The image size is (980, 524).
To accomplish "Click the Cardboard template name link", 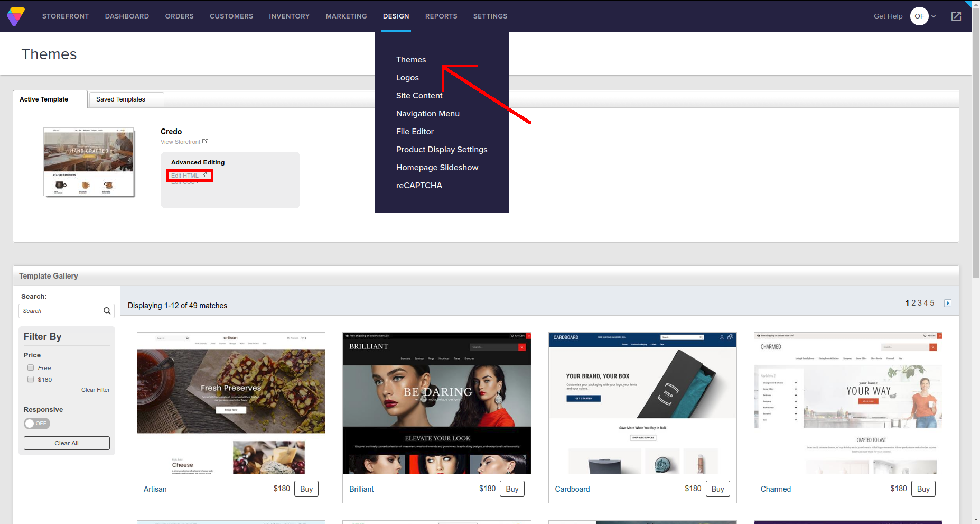I will coord(572,489).
